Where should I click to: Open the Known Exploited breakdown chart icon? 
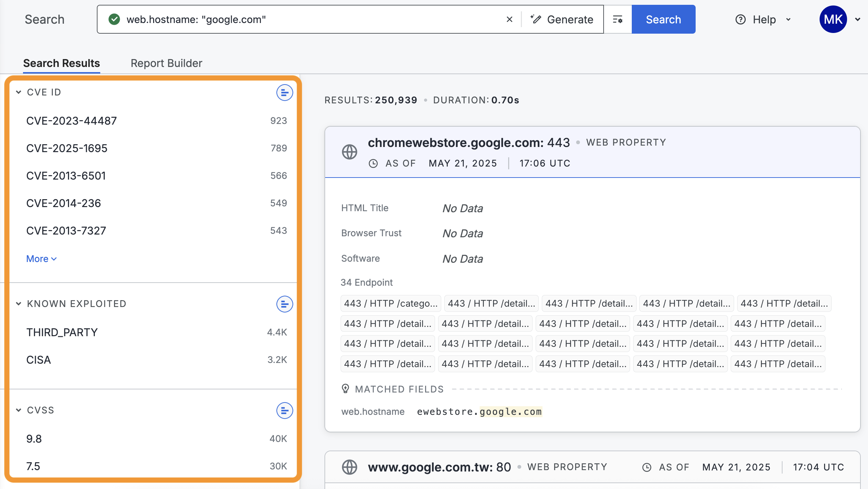[284, 304]
